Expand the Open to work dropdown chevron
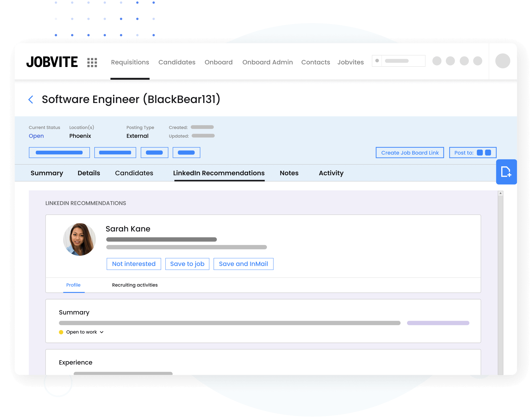Viewport: 532px width, 418px height. pos(102,332)
